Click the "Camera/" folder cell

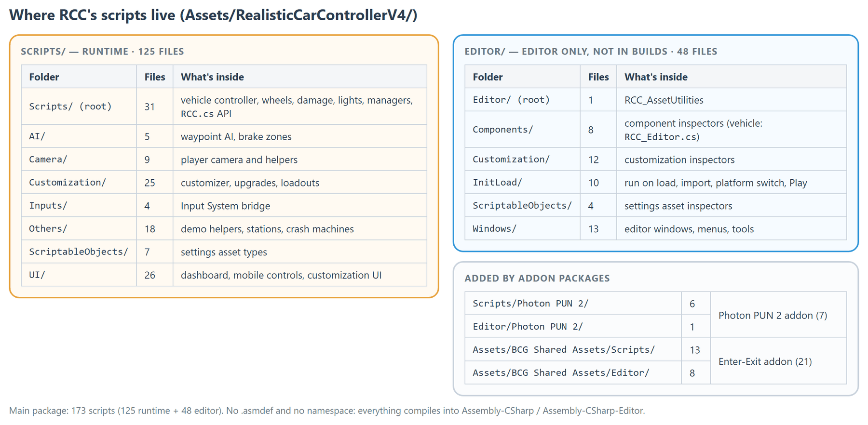point(79,159)
